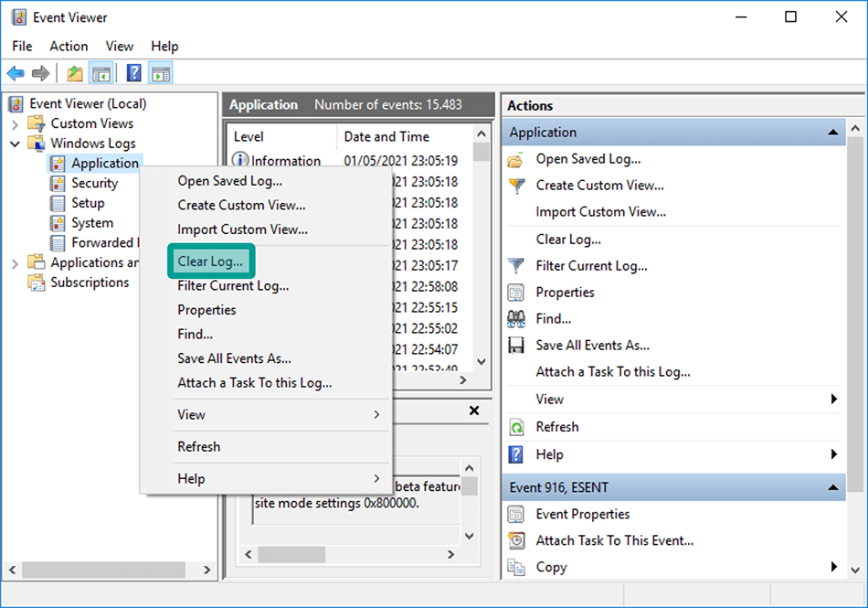
Task: Collapse the Event 916, ESENT section
Action: 832,488
